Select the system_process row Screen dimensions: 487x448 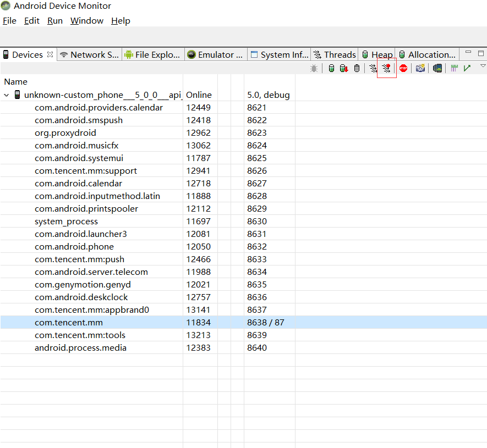pos(243,222)
